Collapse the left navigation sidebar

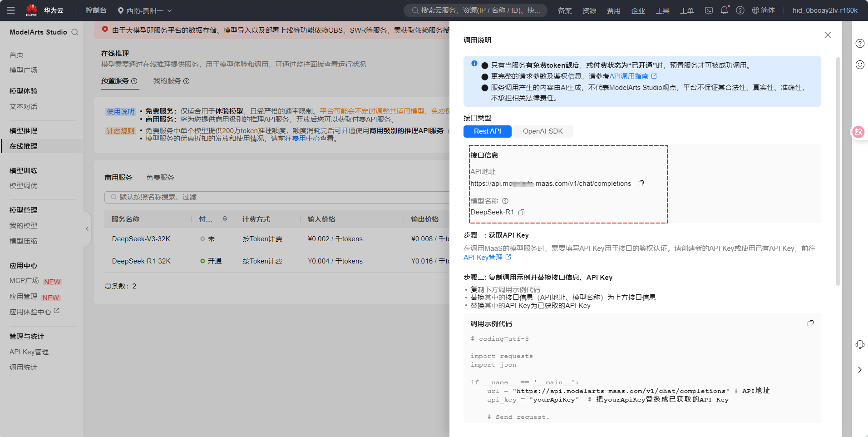coord(87,229)
